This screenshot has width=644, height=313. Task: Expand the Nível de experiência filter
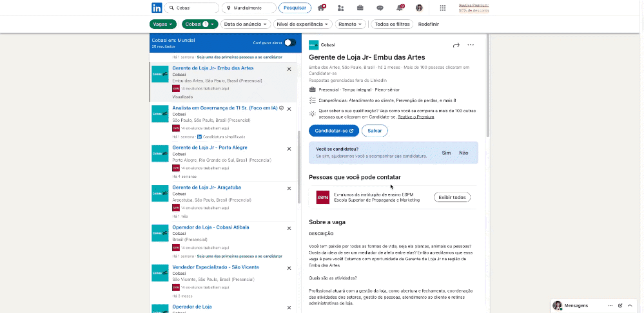tap(302, 24)
